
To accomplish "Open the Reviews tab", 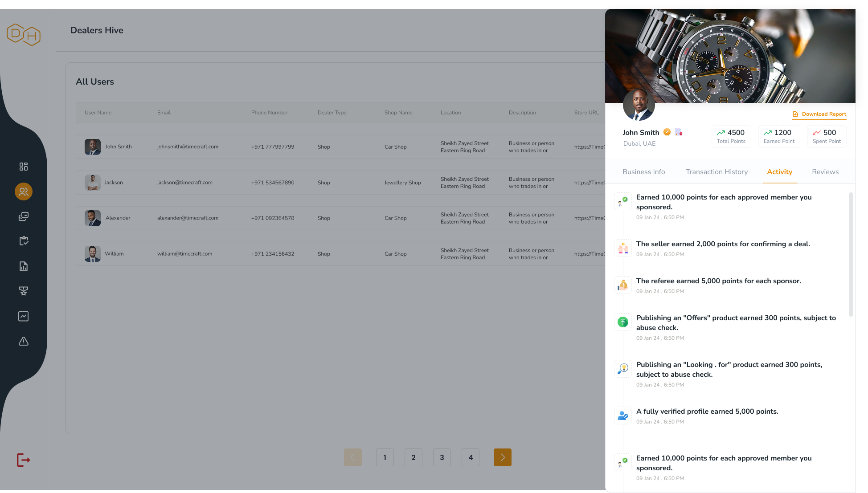I will 825,172.
